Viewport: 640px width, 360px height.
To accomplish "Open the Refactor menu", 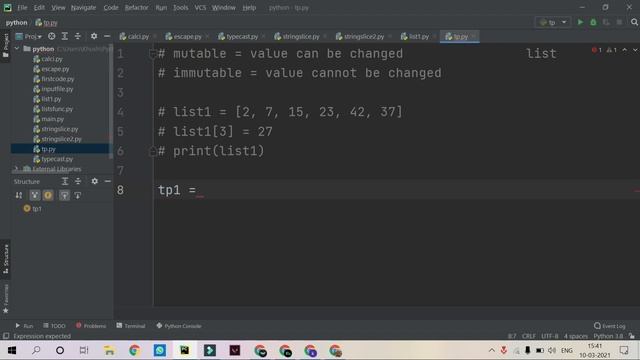I will click(x=136, y=7).
